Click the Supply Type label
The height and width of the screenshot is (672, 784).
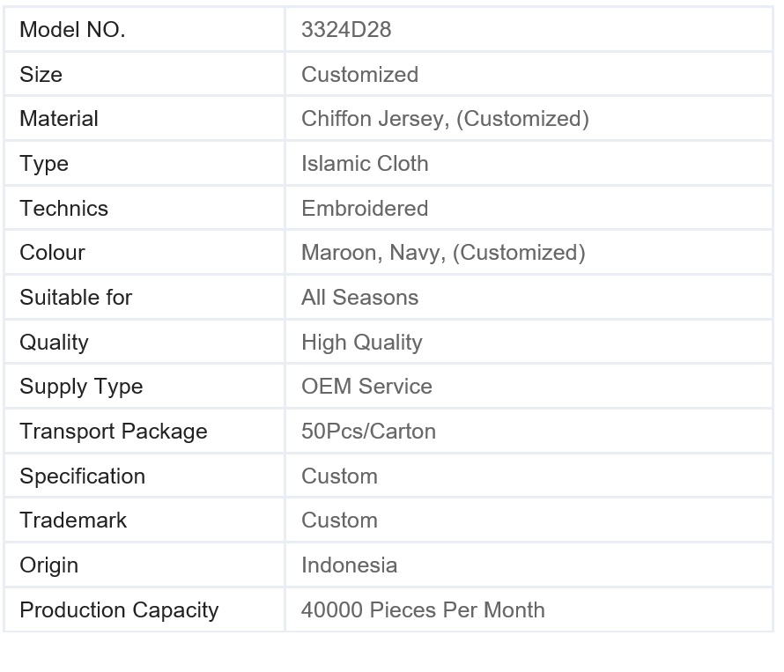point(82,387)
